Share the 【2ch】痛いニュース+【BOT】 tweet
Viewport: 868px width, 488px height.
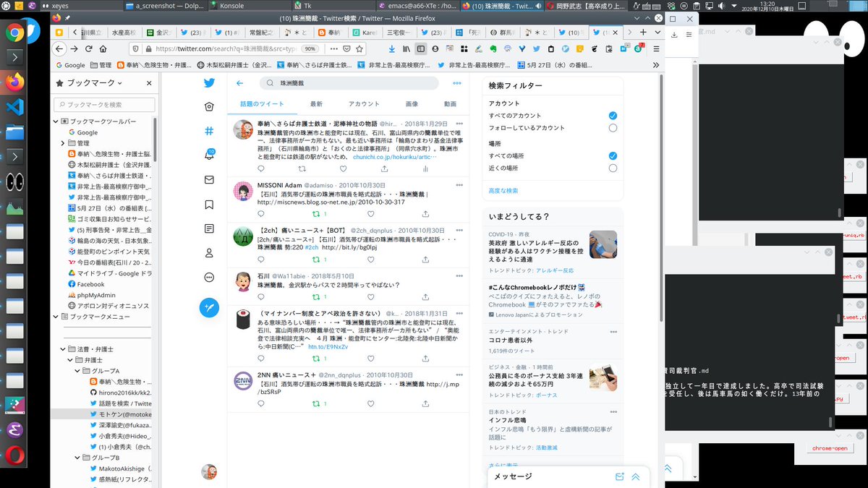point(425,259)
